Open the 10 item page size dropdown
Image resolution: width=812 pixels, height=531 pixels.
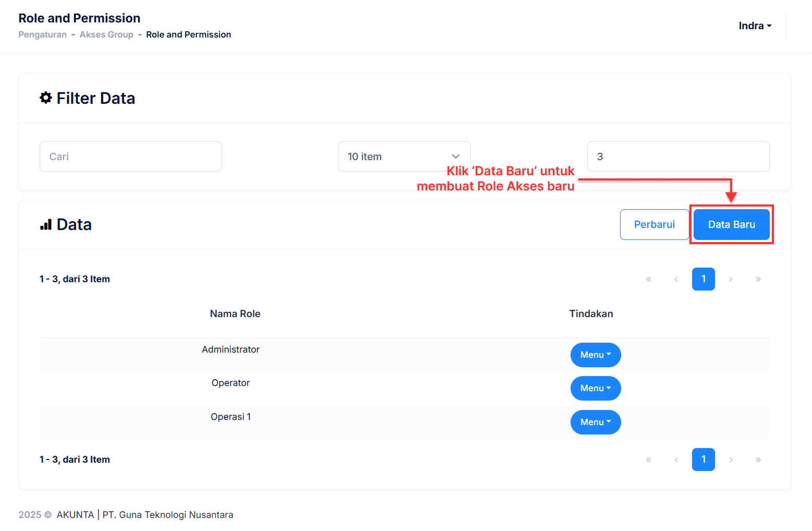404,156
